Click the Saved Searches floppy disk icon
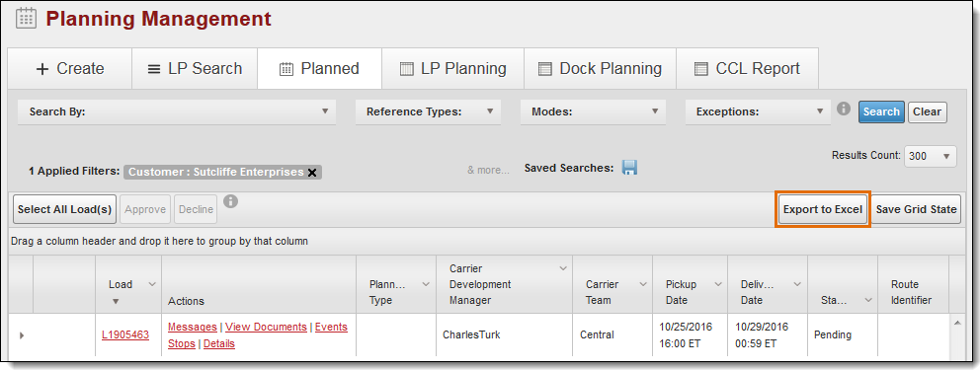 [x=630, y=167]
